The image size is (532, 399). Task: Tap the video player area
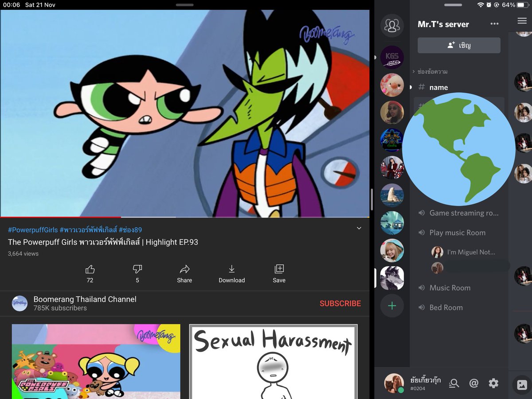[184, 113]
